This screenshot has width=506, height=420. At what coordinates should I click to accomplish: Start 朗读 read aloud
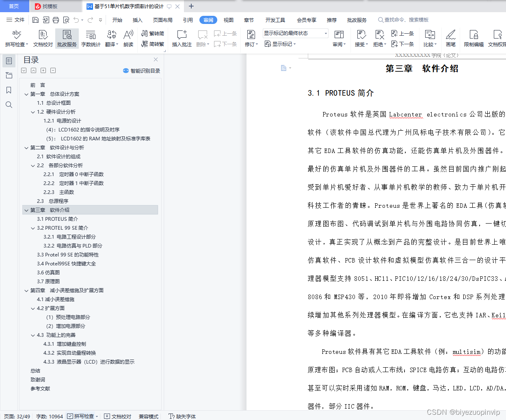[128, 39]
